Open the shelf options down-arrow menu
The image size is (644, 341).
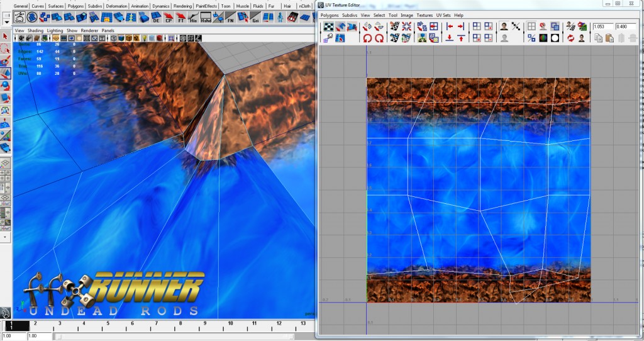6,21
